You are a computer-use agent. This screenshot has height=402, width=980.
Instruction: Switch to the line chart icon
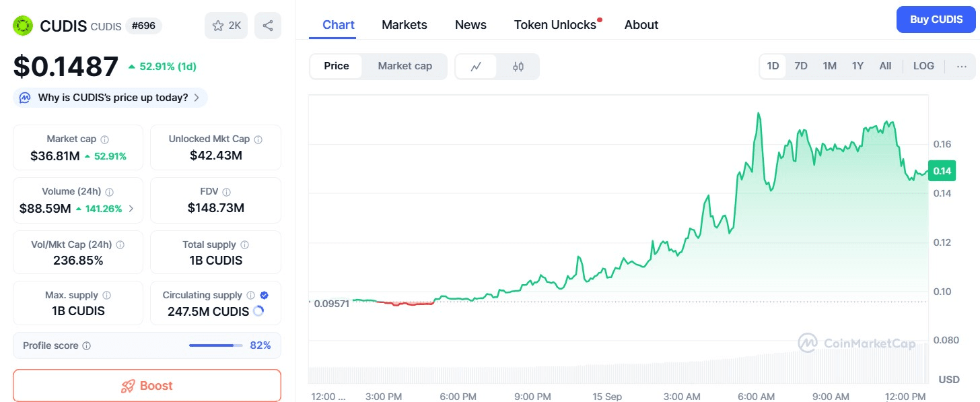pos(476,66)
